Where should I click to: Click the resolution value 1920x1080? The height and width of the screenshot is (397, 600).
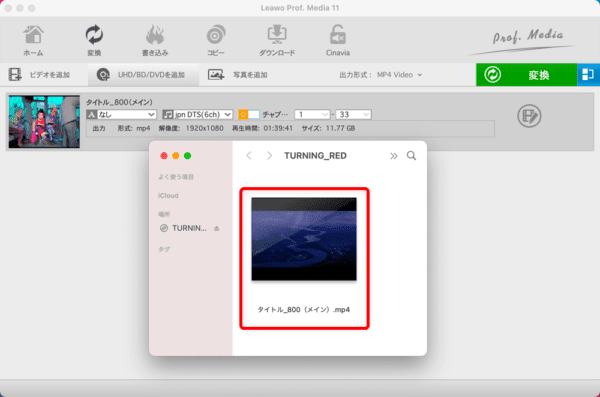pyautogui.click(x=205, y=128)
